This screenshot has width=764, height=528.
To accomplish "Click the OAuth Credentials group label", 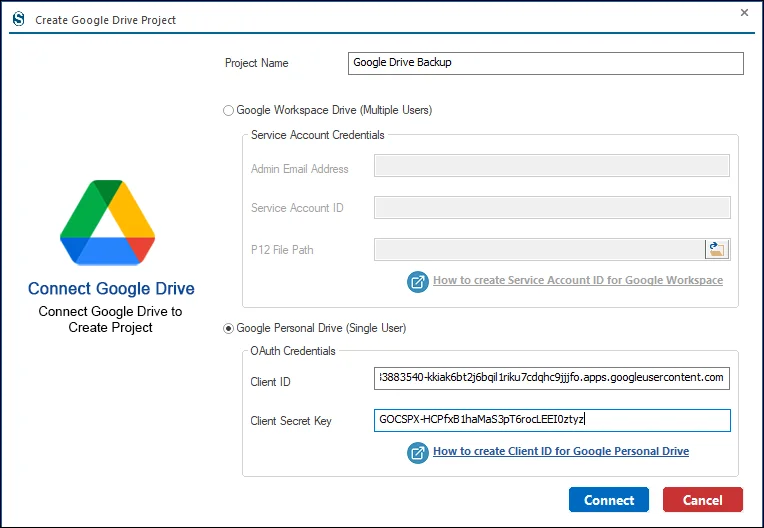I will click(293, 351).
